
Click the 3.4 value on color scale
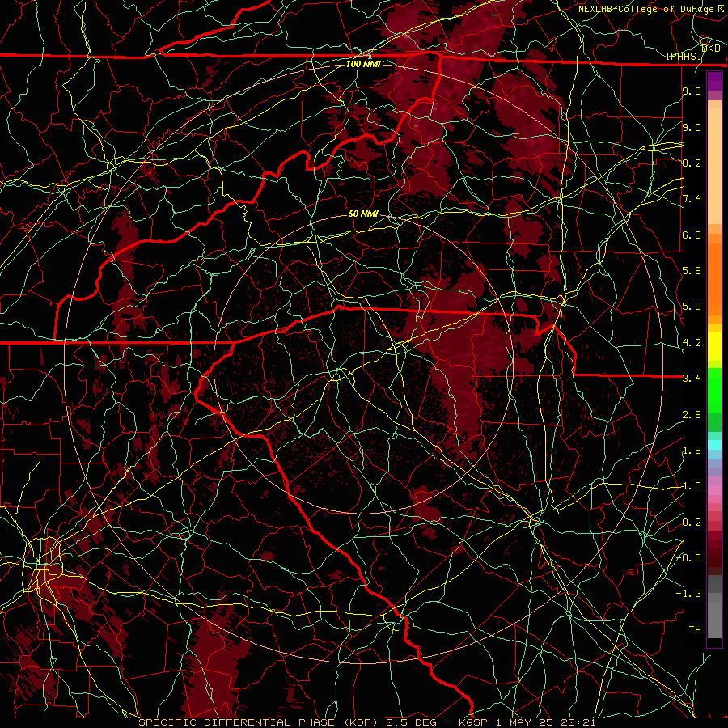click(x=692, y=379)
